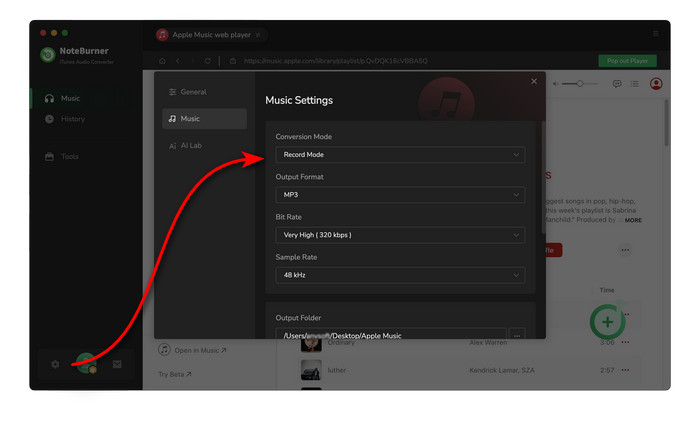700x429 pixels.
Task: Click the URL address field
Action: 335,61
